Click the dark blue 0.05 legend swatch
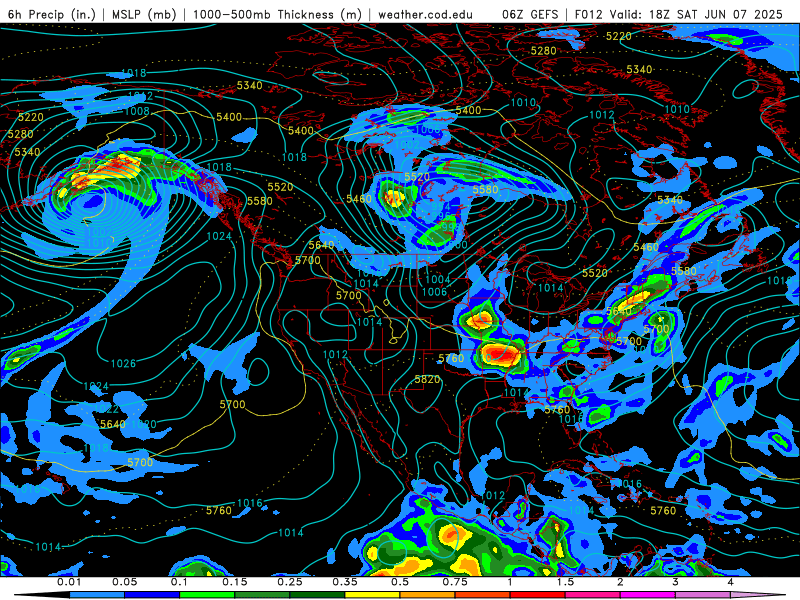 [x=152, y=595]
